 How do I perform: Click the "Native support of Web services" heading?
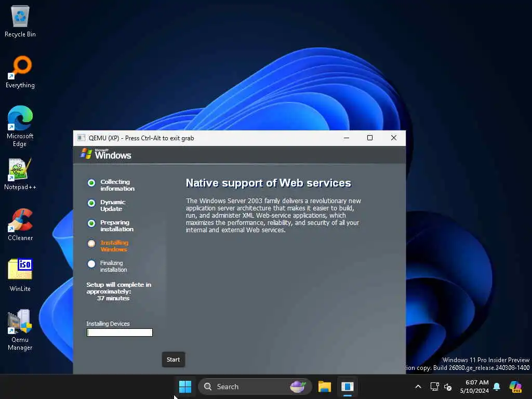click(269, 183)
